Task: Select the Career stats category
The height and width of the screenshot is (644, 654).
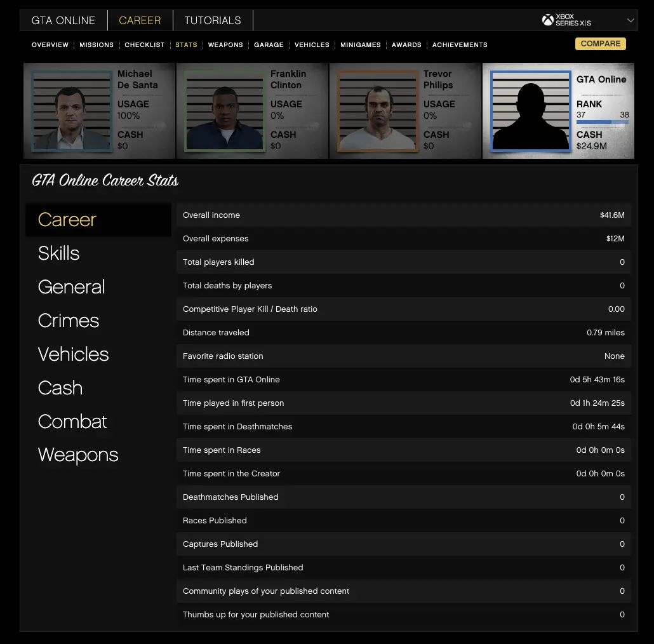Action: click(98, 220)
